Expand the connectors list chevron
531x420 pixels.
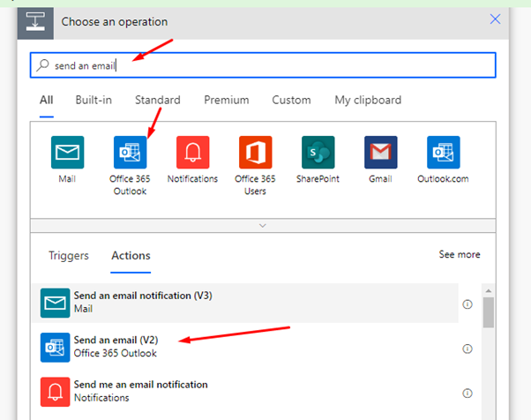[263, 226]
